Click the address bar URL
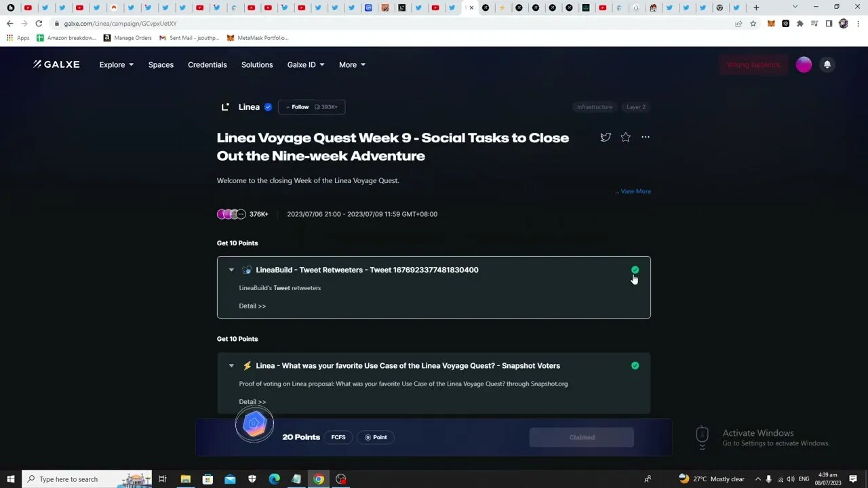Image resolution: width=868 pixels, height=488 pixels. click(121, 23)
